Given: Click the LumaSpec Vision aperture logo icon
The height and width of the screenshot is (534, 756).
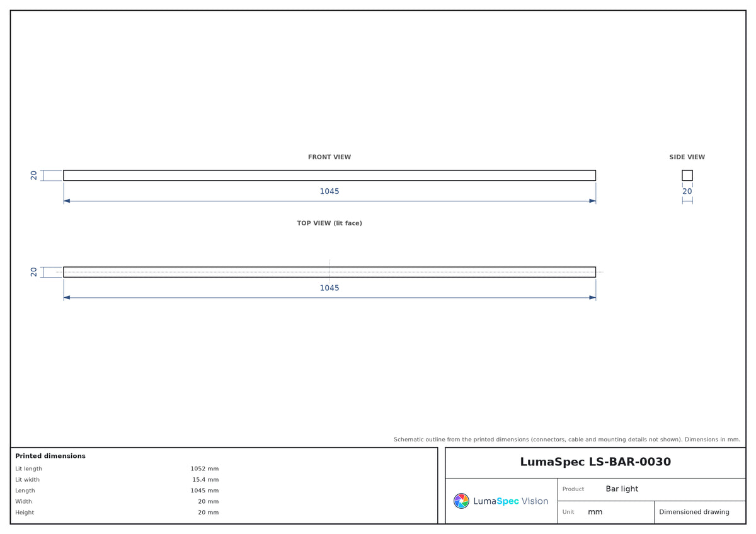Looking at the screenshot, I should pyautogui.click(x=461, y=501).
